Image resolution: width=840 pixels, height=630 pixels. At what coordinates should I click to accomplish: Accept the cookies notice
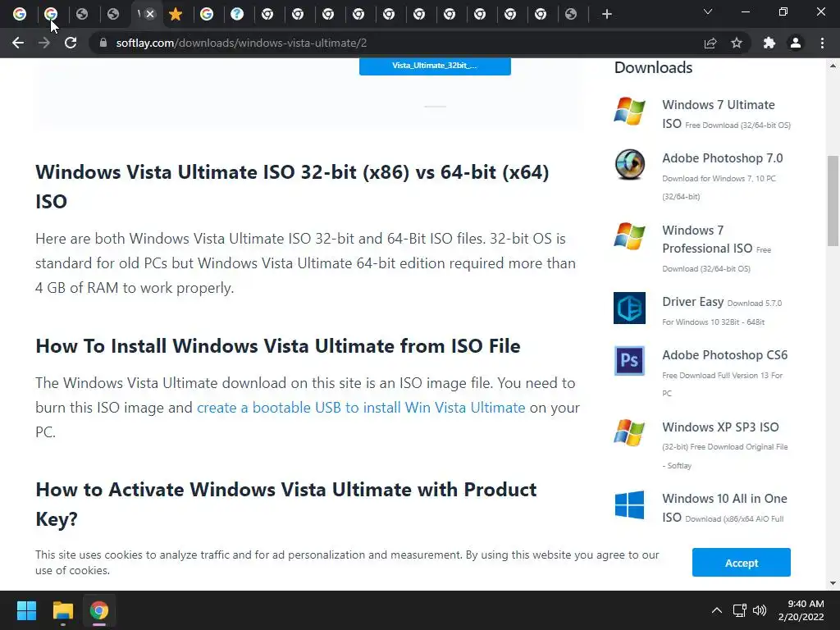[x=741, y=563]
